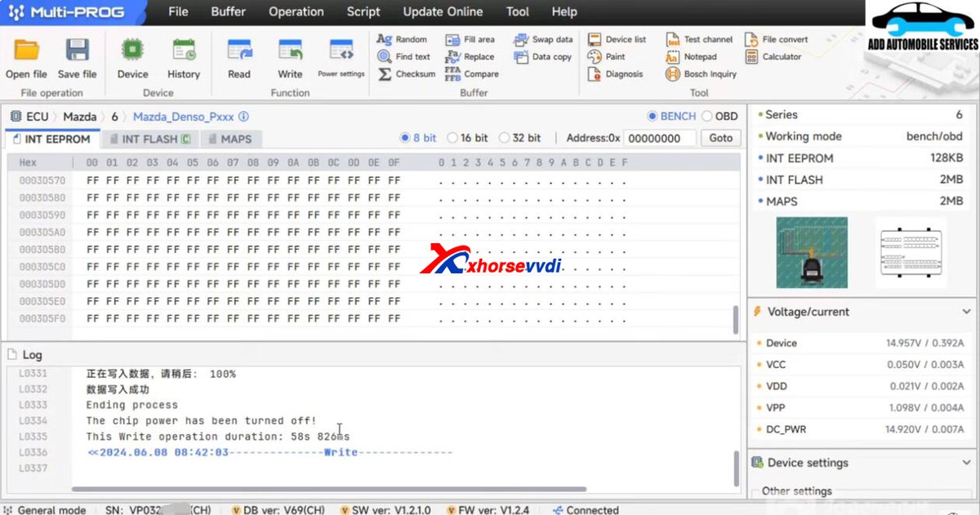This screenshot has width=980, height=515.
Task: Launch the Calculator tool
Action: pyautogui.click(x=773, y=56)
